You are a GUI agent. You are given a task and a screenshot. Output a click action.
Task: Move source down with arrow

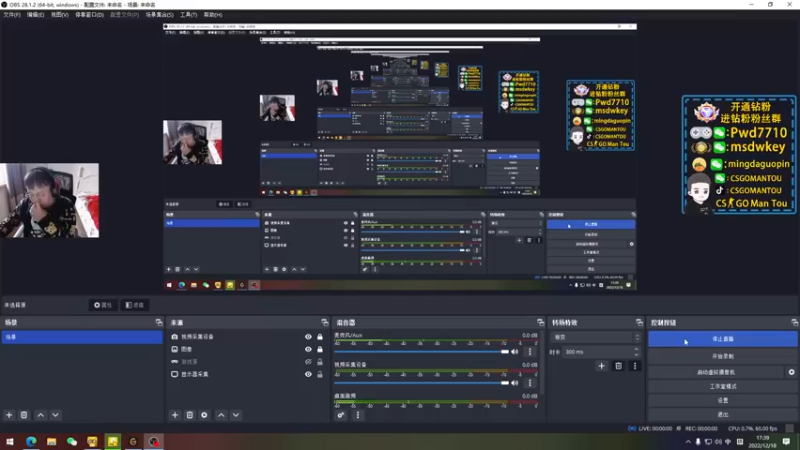tap(236, 415)
